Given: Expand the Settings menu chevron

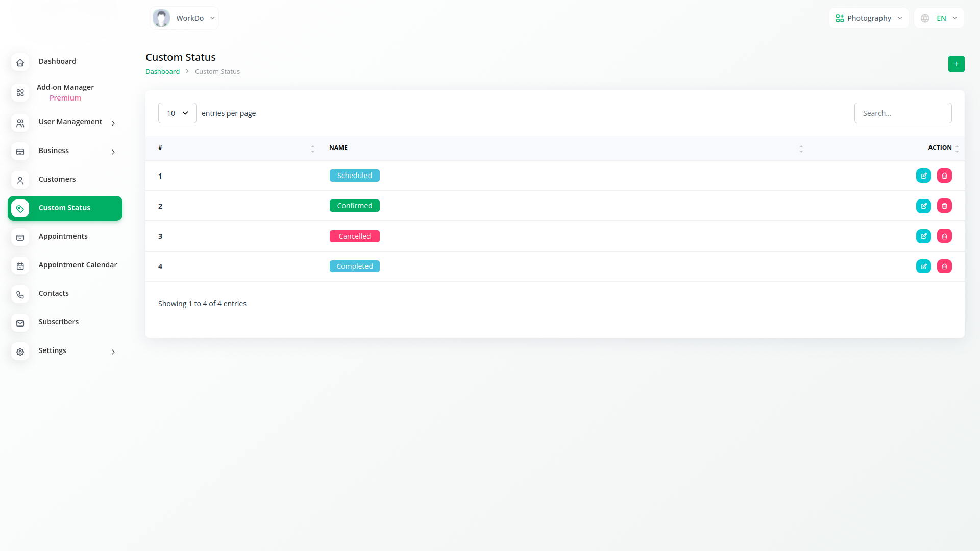Looking at the screenshot, I should pyautogui.click(x=113, y=352).
